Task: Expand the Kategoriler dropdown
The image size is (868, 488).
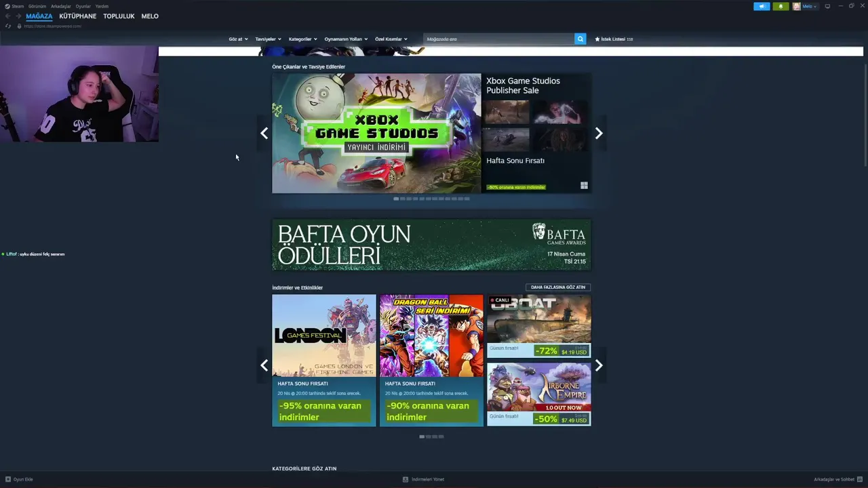Action: click(302, 39)
